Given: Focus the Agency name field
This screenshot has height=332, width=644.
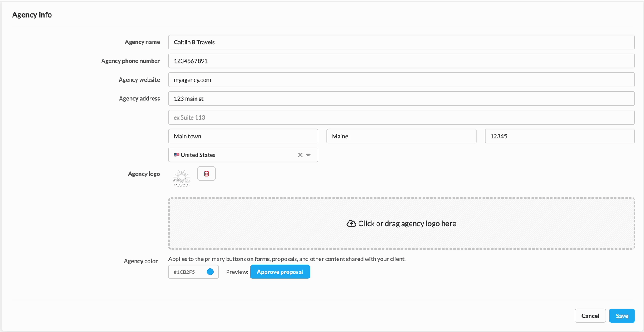Looking at the screenshot, I should pos(401,42).
